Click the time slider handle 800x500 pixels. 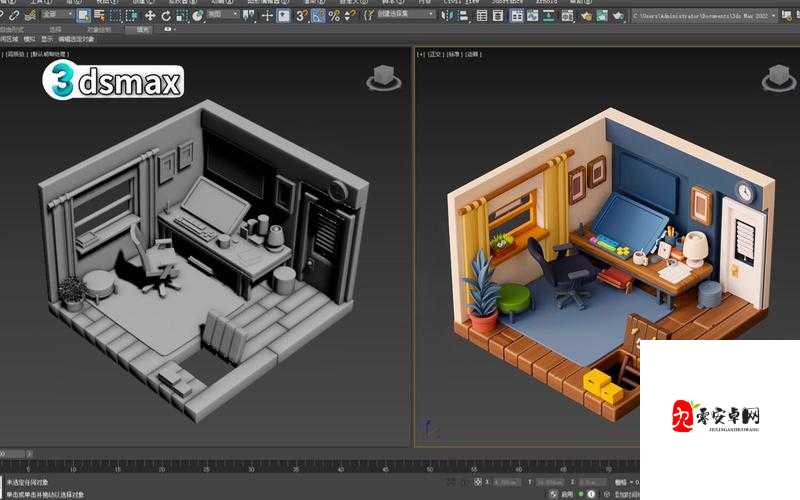[15, 453]
